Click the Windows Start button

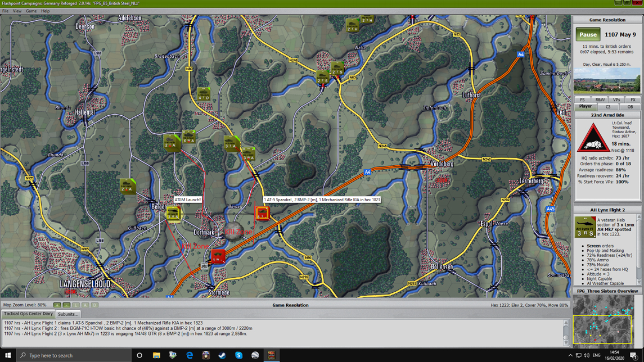click(8, 355)
